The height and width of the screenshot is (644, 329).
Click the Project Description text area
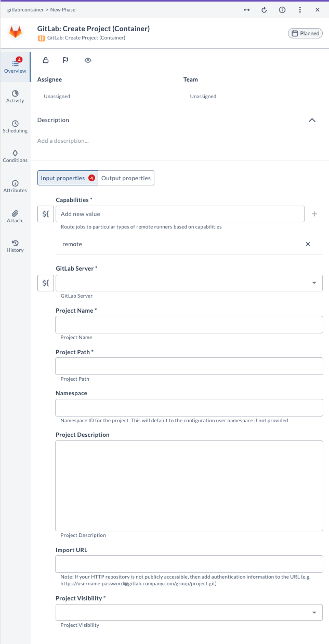[x=189, y=486]
